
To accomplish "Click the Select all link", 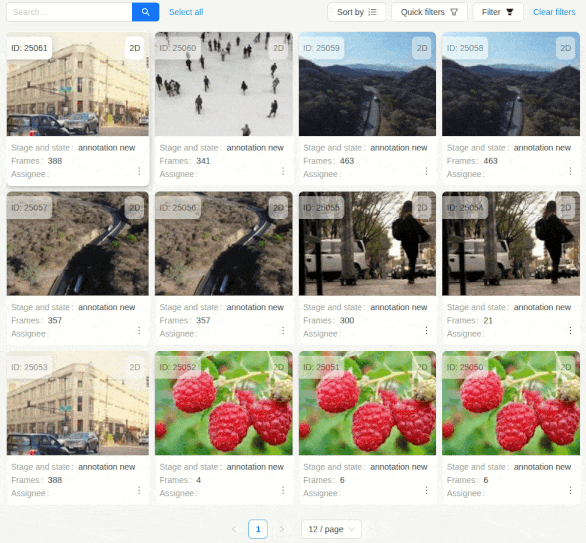I will coord(186,12).
